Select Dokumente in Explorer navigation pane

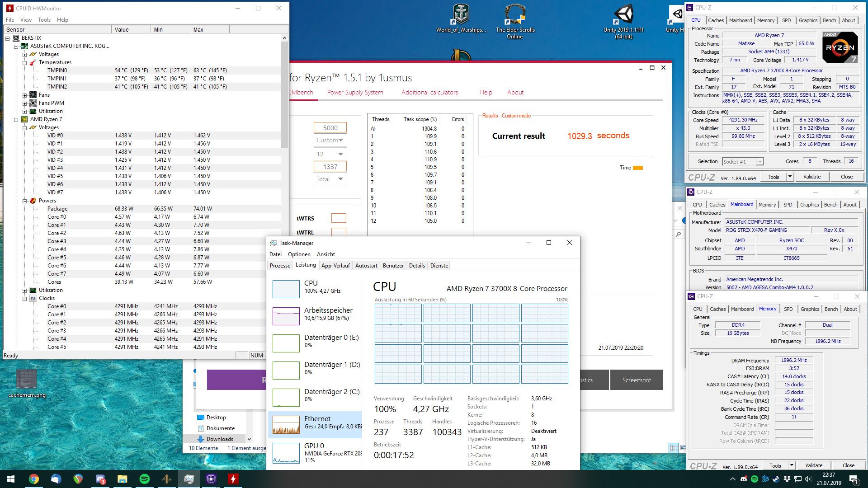coord(220,428)
